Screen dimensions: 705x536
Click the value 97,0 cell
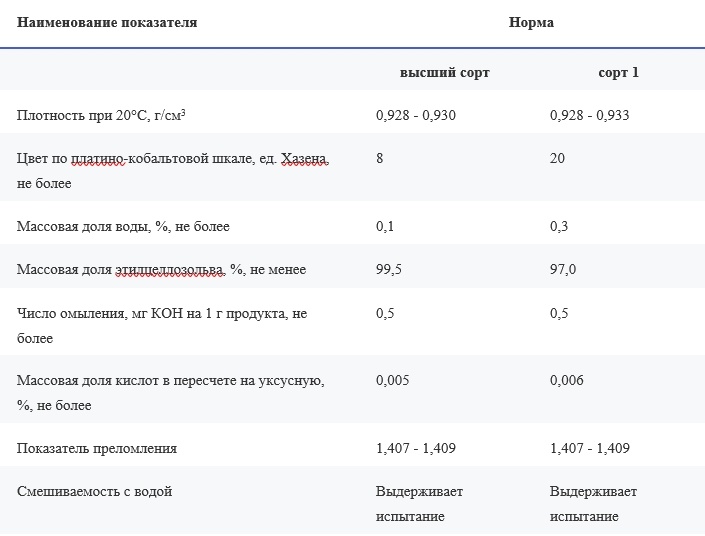[562, 269]
